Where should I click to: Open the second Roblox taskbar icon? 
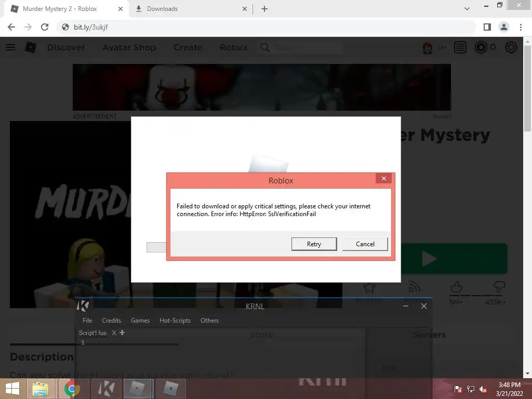(170, 389)
